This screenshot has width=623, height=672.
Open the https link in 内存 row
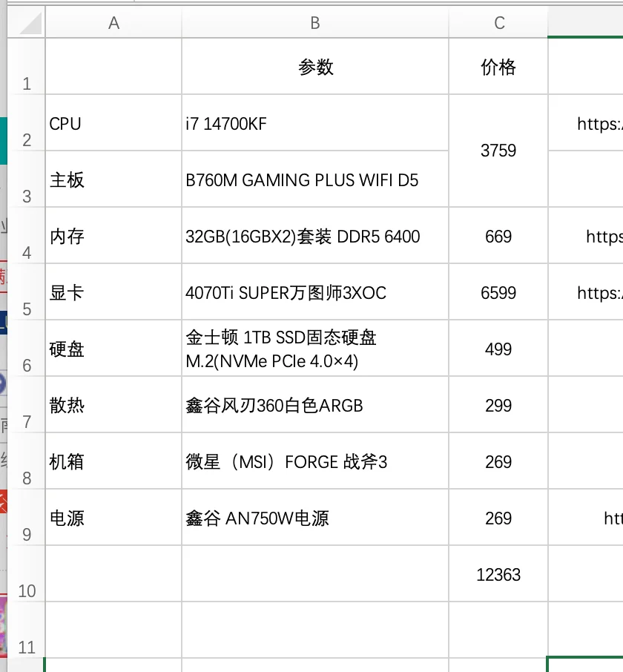[604, 237]
